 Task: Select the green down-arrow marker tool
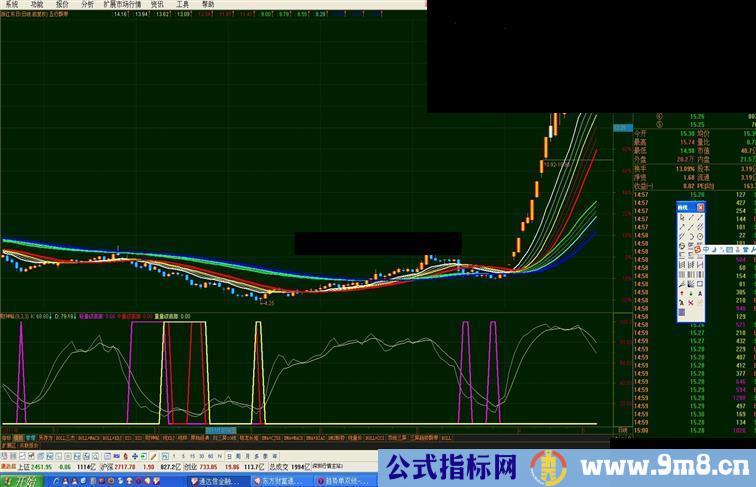(x=691, y=293)
